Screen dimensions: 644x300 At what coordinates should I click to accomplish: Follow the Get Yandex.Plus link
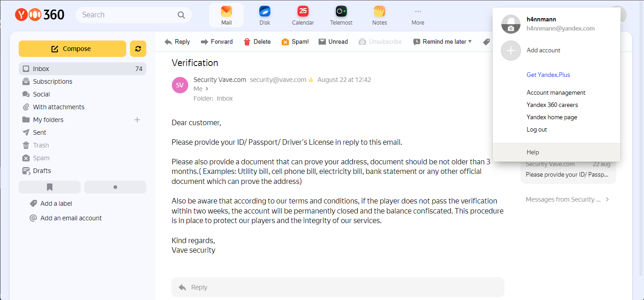(548, 75)
